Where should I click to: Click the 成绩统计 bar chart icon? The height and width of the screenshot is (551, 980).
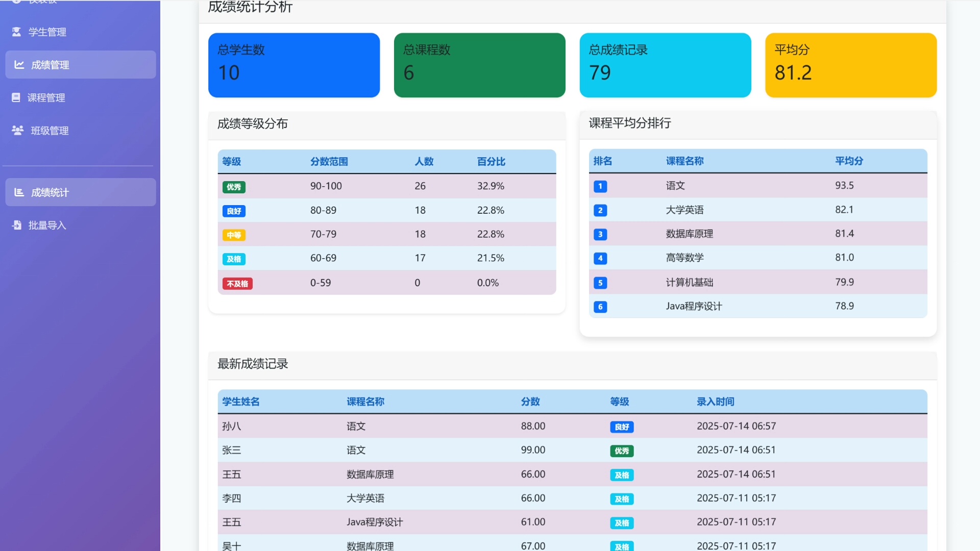point(19,192)
